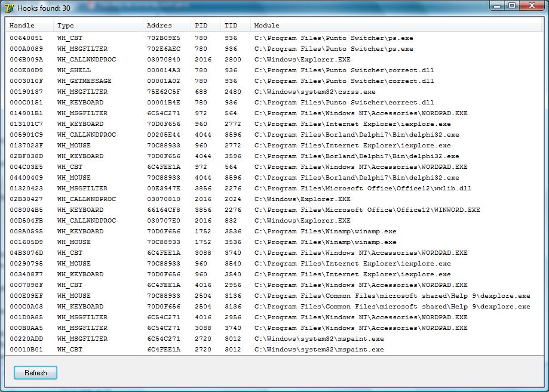The width and height of the screenshot is (549, 392).
Task: Maximize the Hooks found window
Action: point(512,5)
